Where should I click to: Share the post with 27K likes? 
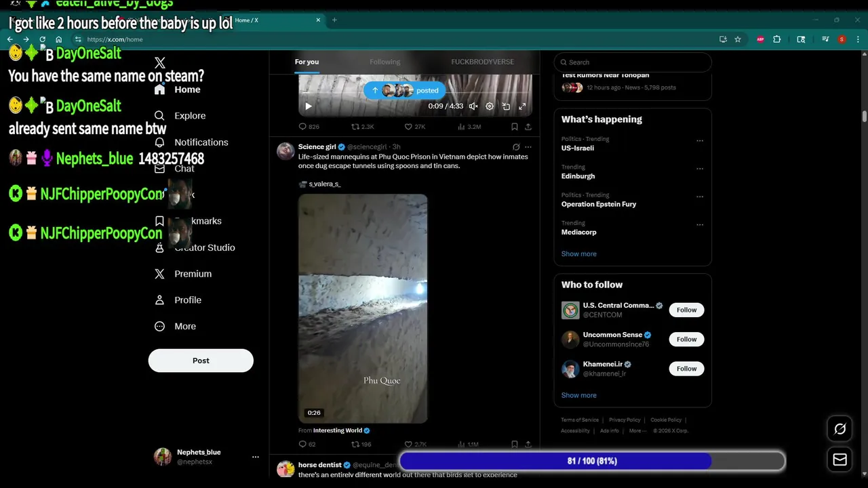(528, 127)
